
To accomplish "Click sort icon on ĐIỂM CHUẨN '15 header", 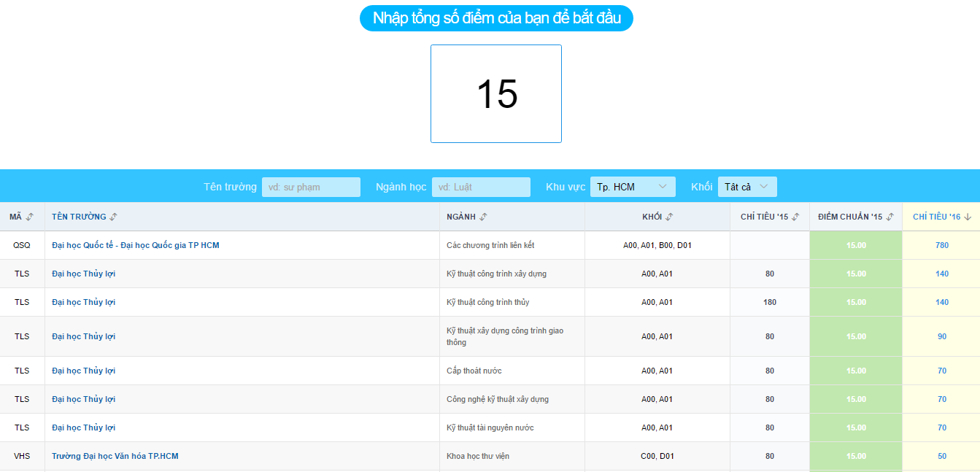I will 891,217.
